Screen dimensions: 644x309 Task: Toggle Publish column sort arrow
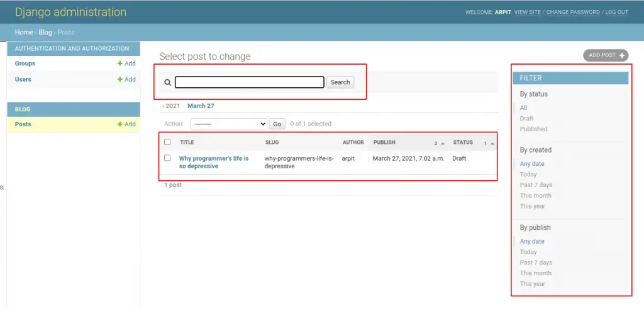click(x=442, y=144)
